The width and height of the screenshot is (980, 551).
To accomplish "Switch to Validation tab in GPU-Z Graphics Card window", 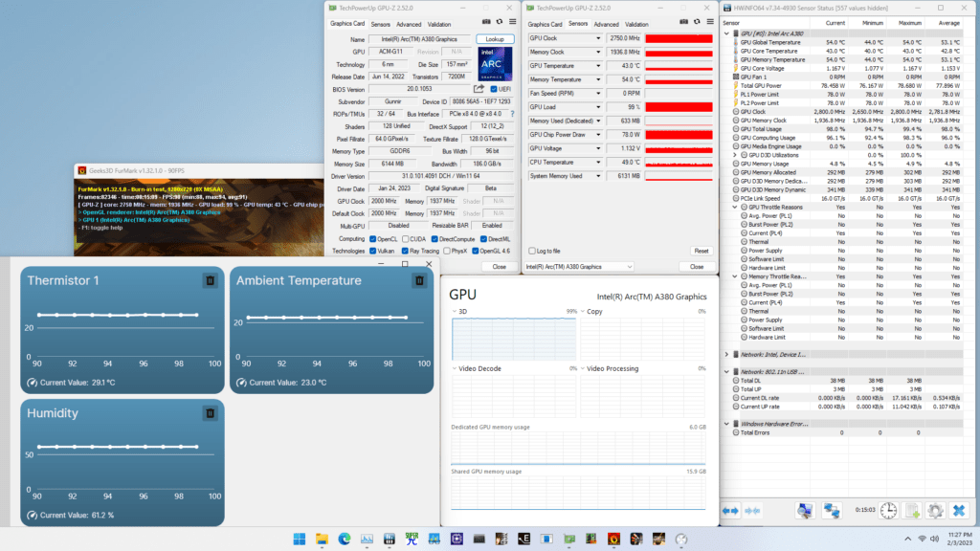I will click(439, 24).
